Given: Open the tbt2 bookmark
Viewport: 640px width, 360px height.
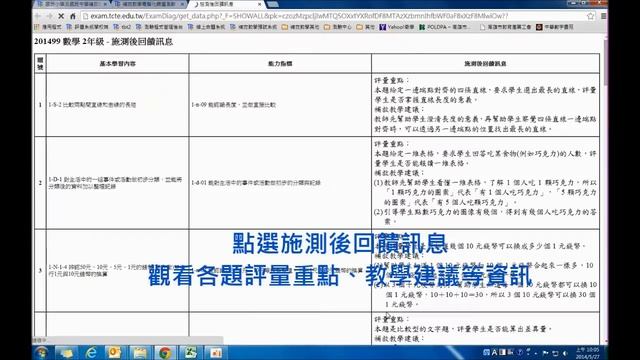Looking at the screenshot, I should (x=122, y=27).
